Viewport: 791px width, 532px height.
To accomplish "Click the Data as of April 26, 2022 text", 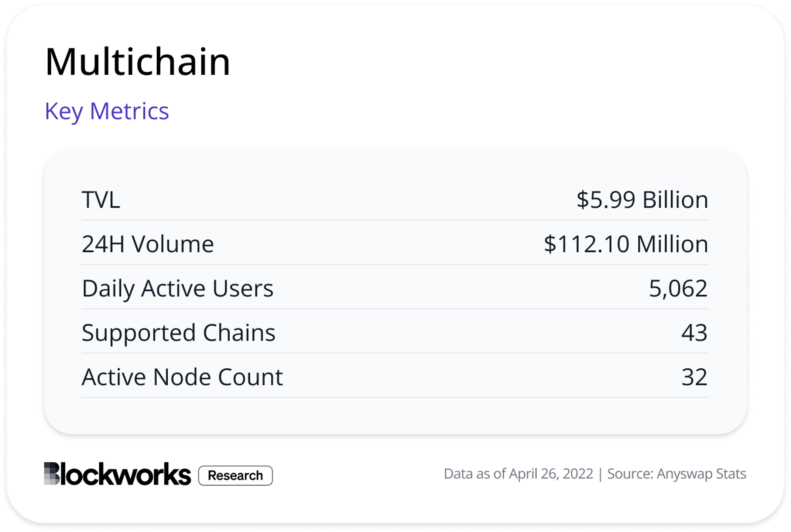I will pyautogui.click(x=518, y=474).
